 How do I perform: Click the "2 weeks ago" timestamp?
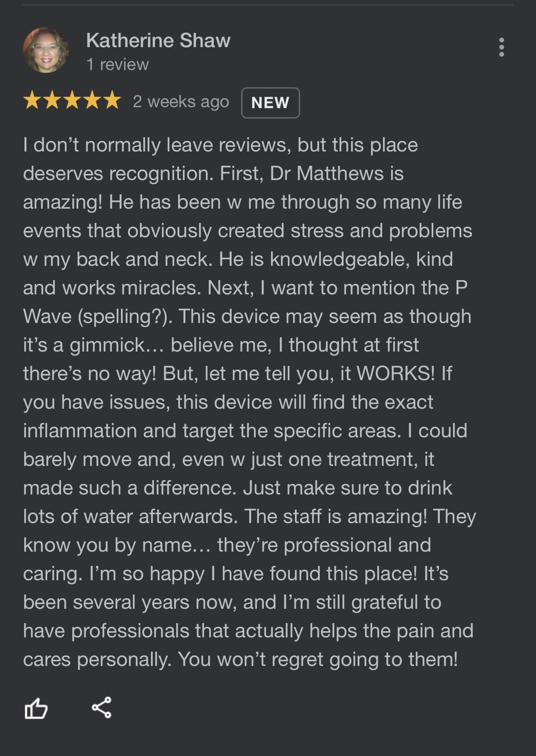click(x=181, y=102)
